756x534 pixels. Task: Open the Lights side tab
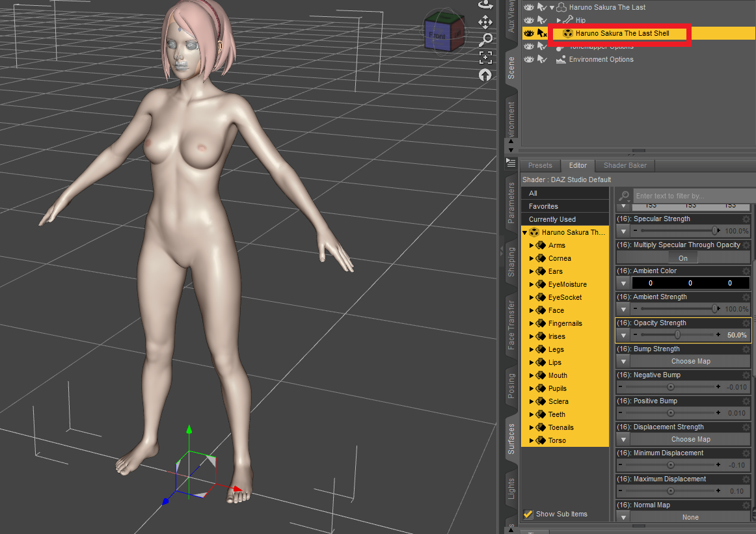(511, 488)
